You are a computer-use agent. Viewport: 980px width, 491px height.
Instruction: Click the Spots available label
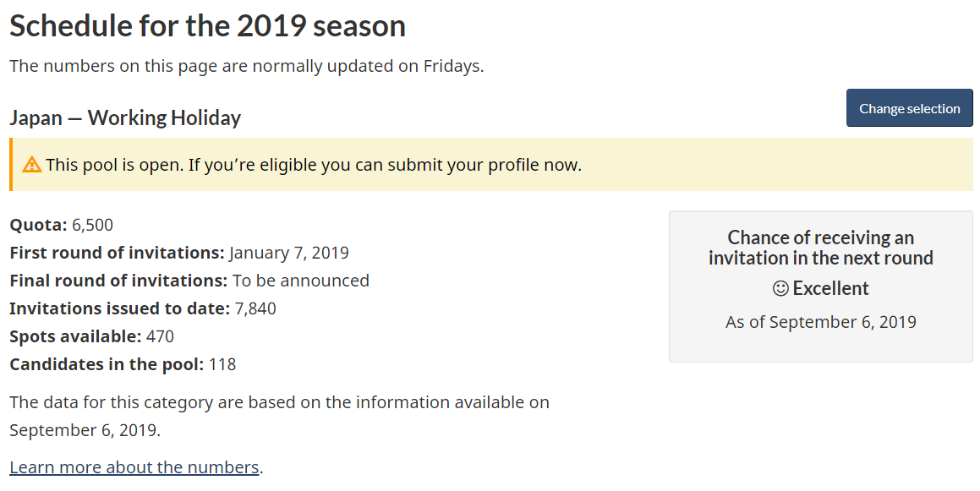pyautogui.click(x=75, y=336)
